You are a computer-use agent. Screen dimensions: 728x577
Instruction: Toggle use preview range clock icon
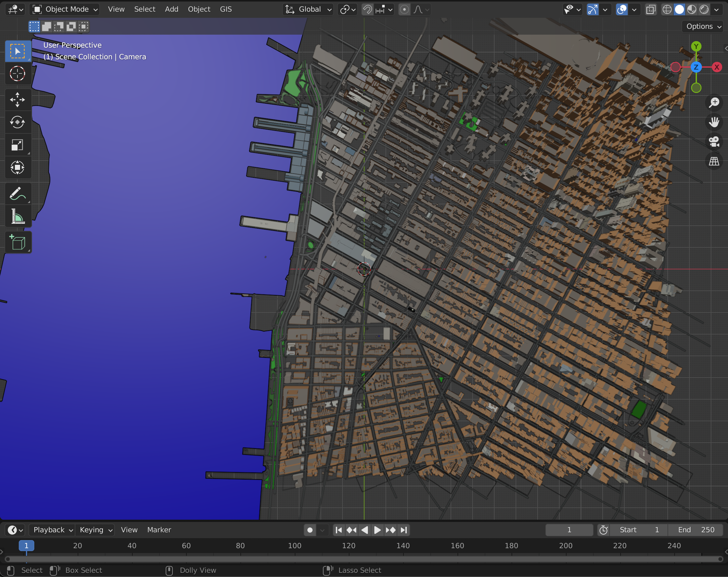[x=603, y=530]
